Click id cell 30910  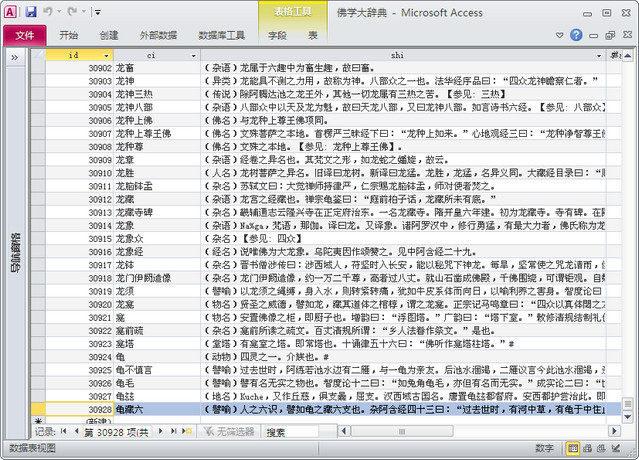(x=79, y=173)
